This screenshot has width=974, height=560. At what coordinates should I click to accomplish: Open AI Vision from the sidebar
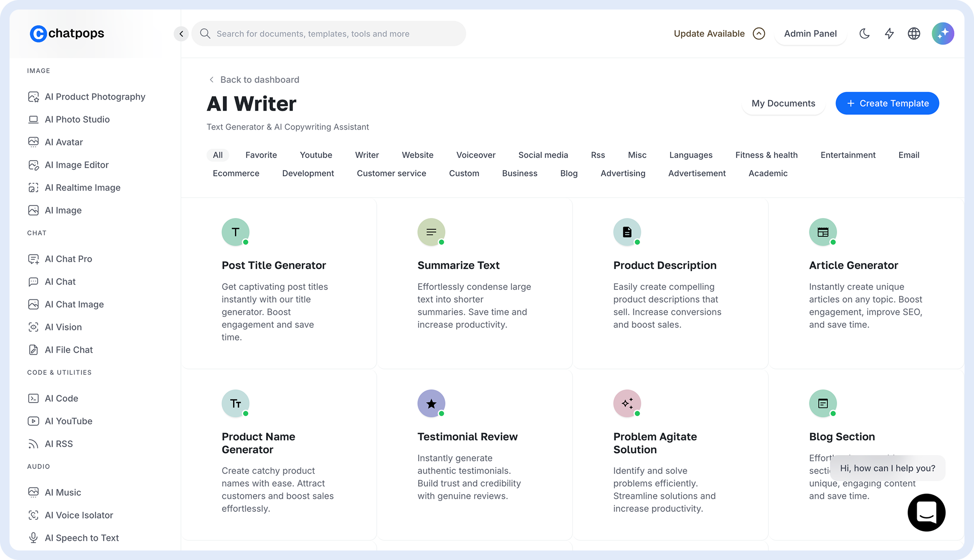click(63, 327)
